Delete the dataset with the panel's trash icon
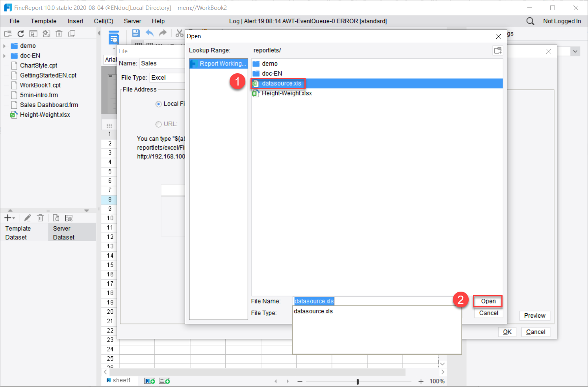 point(40,218)
